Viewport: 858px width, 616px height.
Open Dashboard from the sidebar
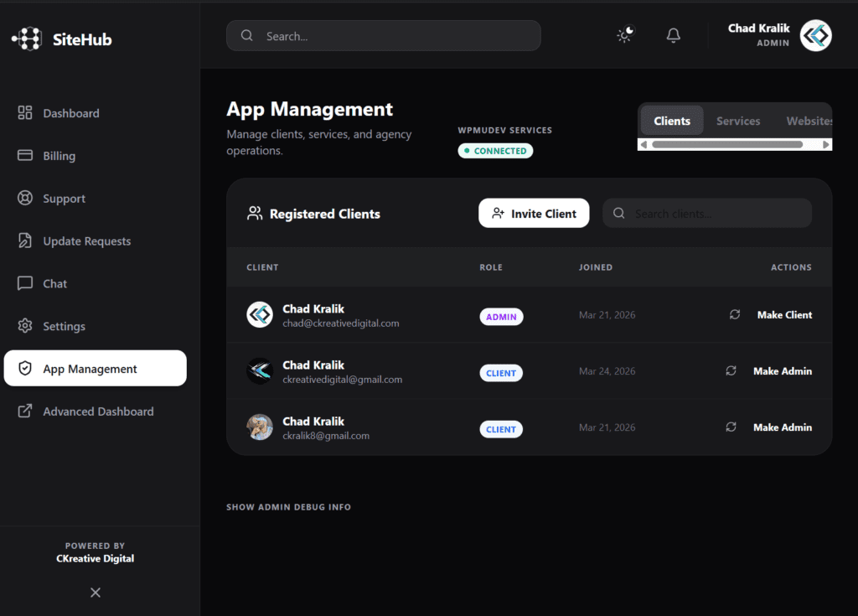click(71, 113)
